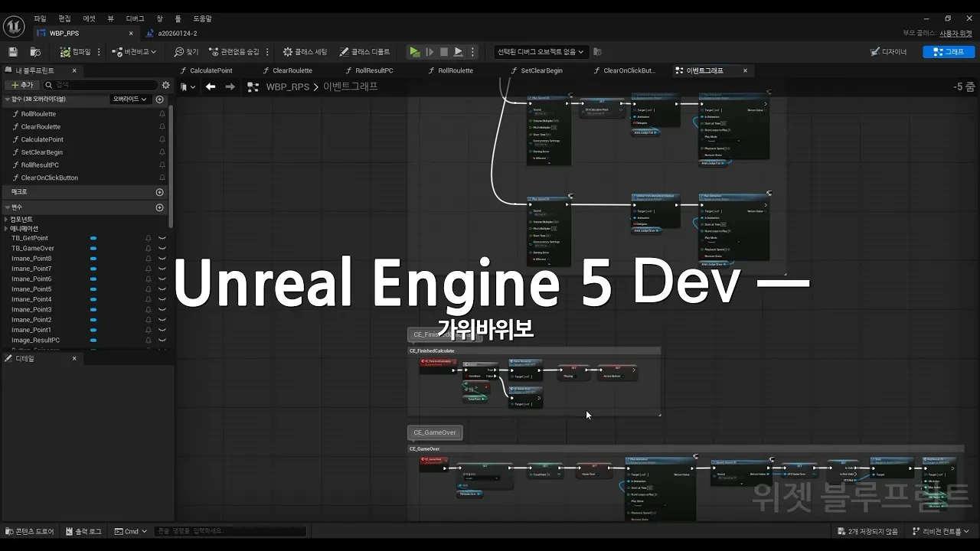
Task: Open the 오버라이드 override dropdown
Action: pyautogui.click(x=130, y=99)
